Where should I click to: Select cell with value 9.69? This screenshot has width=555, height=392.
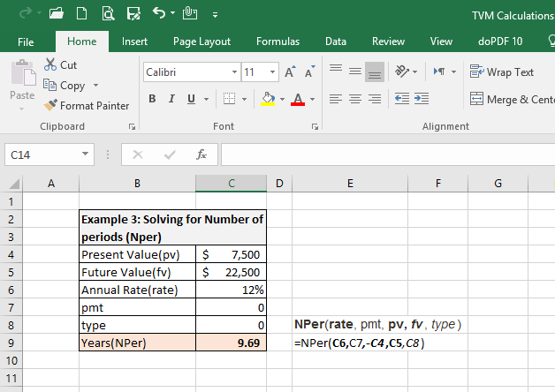point(232,343)
